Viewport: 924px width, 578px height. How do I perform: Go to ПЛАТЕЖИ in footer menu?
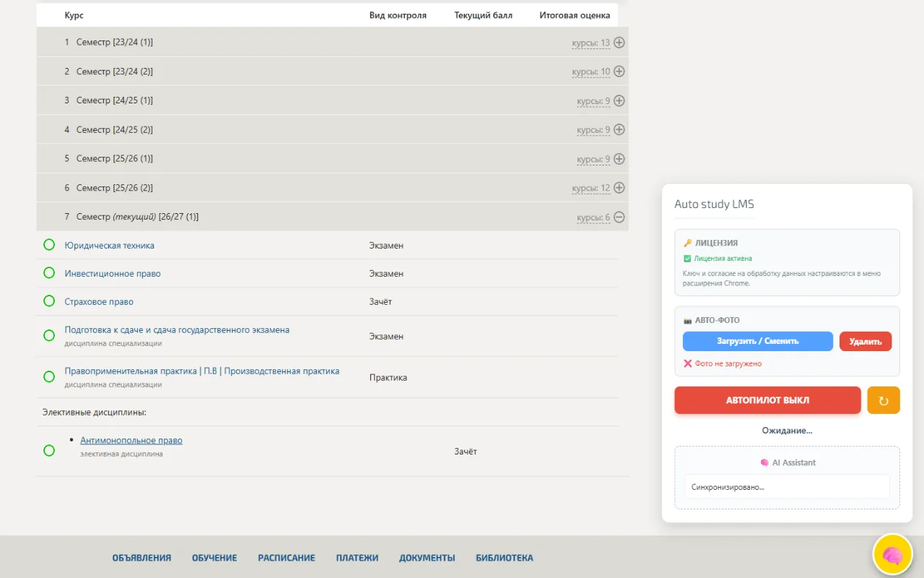[357, 558]
